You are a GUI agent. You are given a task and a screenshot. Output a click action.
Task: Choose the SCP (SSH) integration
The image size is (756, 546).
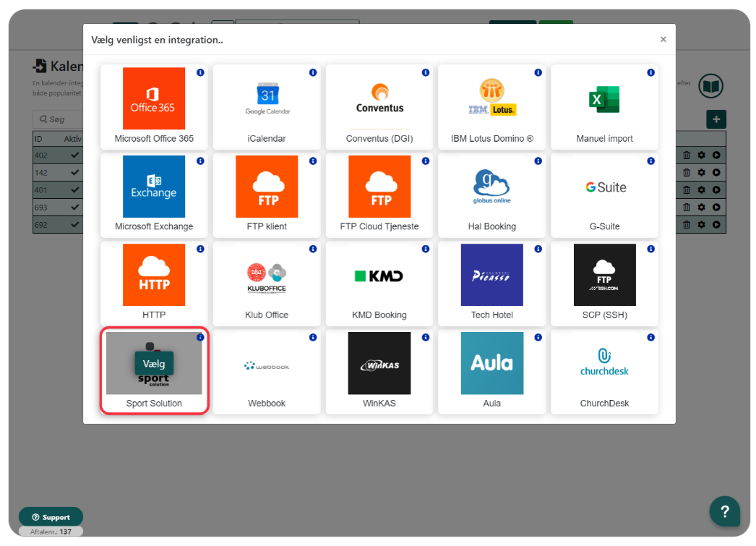click(x=605, y=283)
